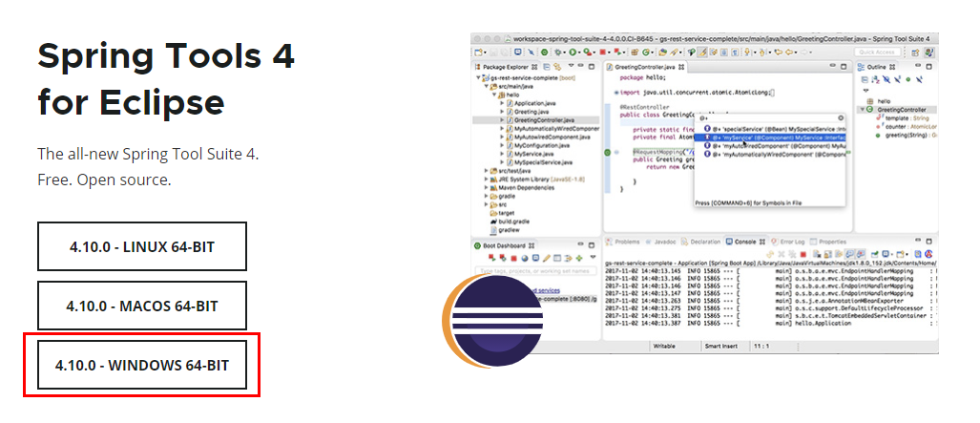Select 'counter' field in Outline
The image size is (980, 423).
point(906,126)
